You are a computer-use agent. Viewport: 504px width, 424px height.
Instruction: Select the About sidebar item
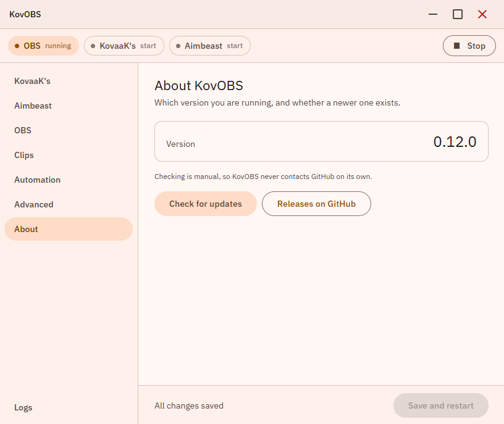(x=69, y=229)
